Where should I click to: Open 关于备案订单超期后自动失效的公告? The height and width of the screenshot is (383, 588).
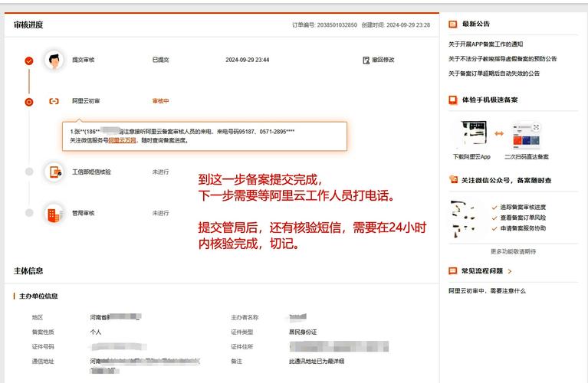tap(494, 74)
